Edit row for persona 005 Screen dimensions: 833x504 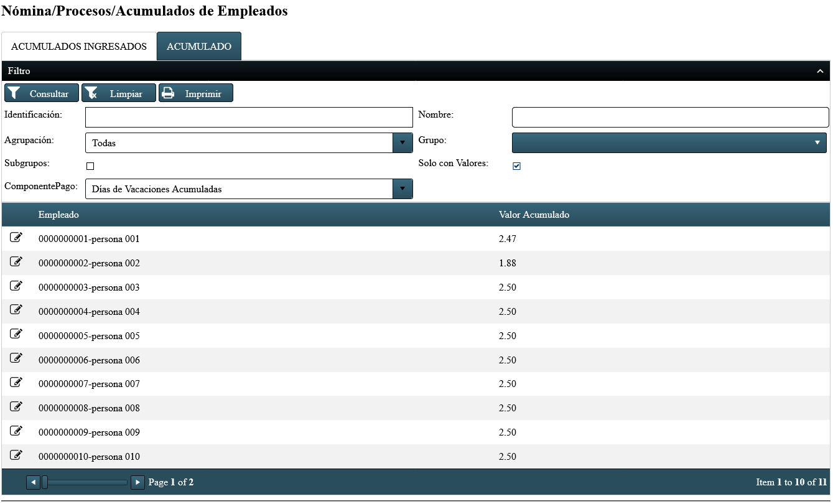click(x=16, y=335)
